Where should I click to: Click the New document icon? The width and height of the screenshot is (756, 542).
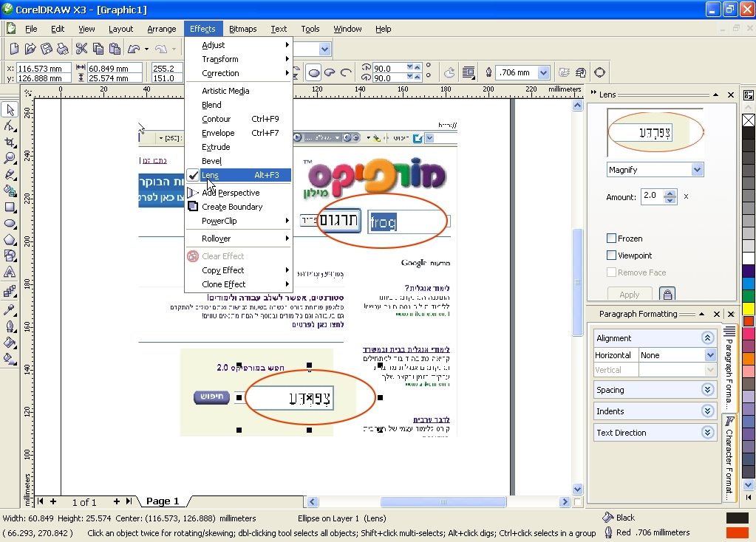14,49
